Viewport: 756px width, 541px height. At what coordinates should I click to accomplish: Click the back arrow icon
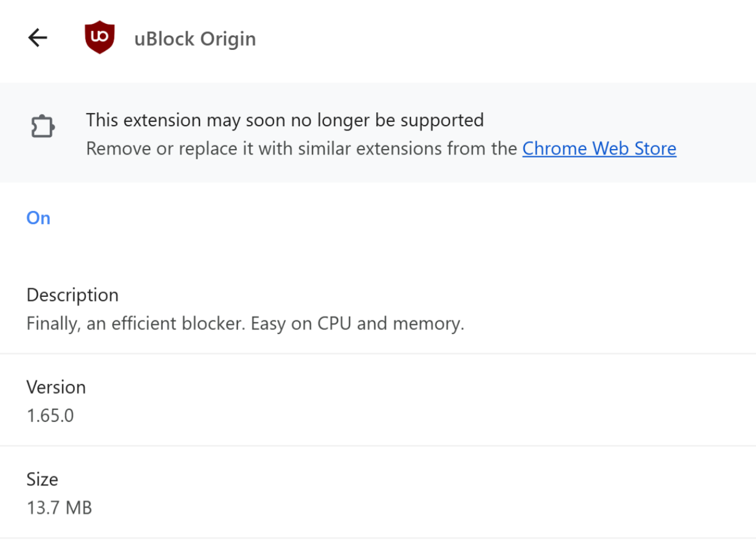(37, 38)
